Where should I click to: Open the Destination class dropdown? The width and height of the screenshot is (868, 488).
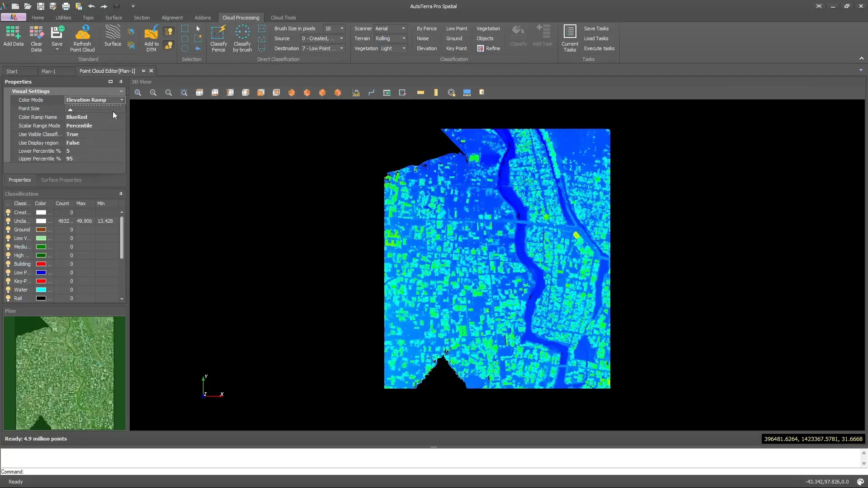point(323,48)
